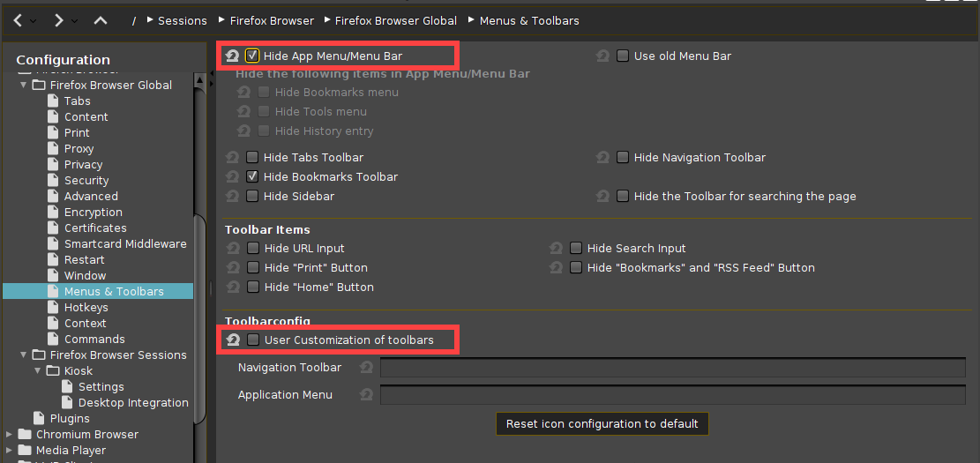Reset icon beside Hide App Menu/Menu Bar
This screenshot has width=980, height=463.
pos(232,56)
